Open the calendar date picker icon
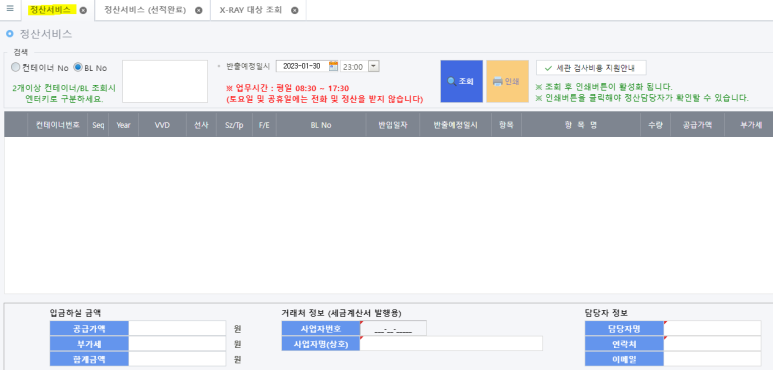This screenshot has width=773, height=370. [333, 67]
